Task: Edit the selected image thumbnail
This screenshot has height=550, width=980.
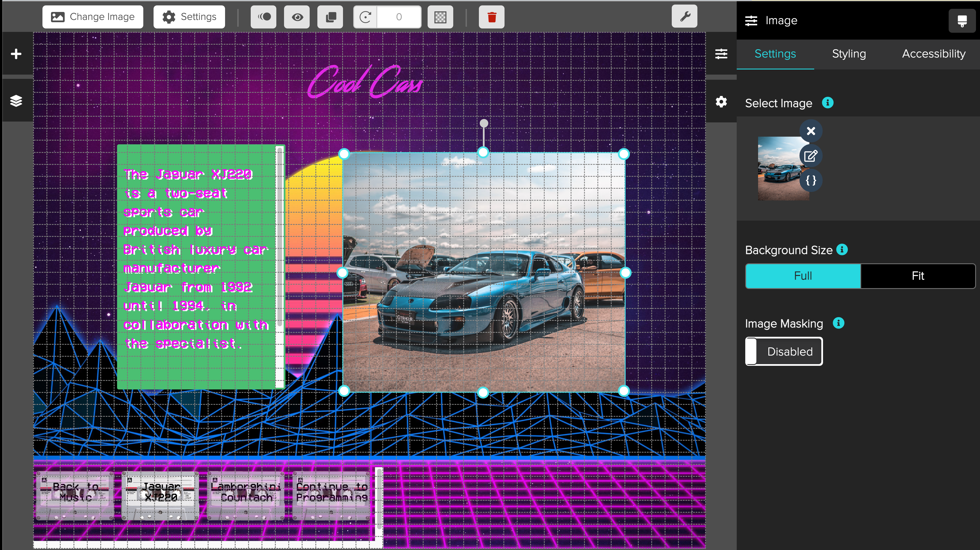Action: (x=811, y=155)
